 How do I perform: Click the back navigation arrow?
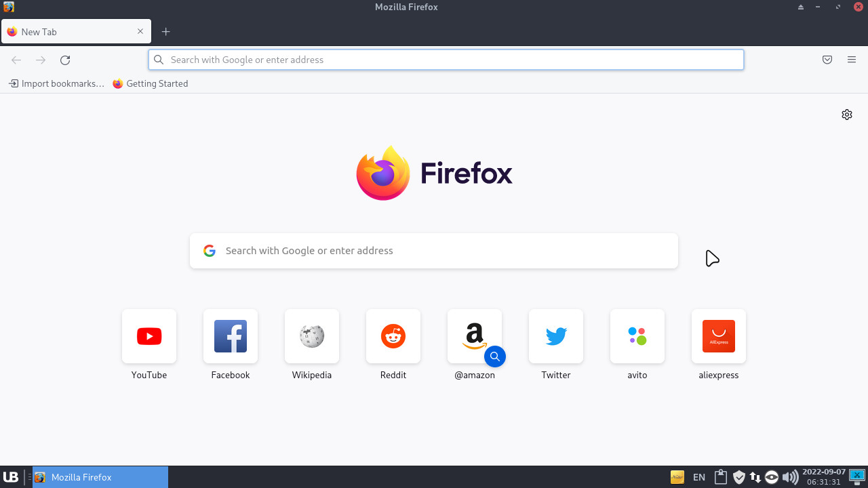tap(16, 60)
